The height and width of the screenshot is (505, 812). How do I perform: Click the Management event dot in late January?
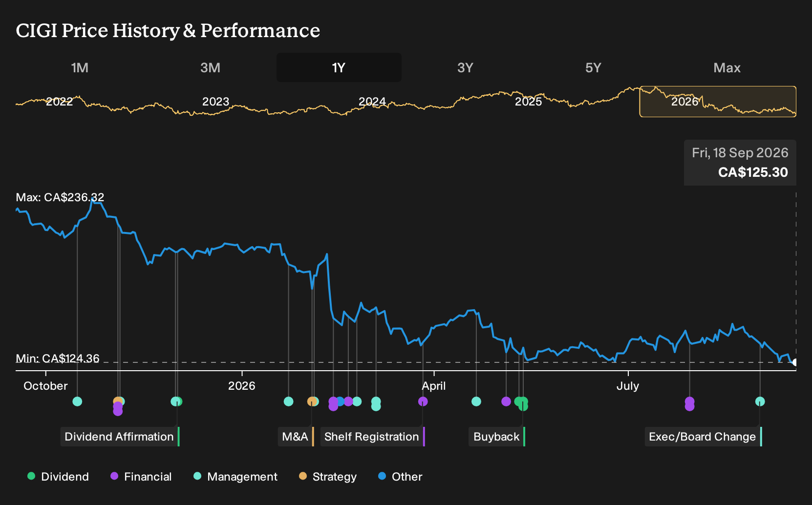click(x=289, y=401)
